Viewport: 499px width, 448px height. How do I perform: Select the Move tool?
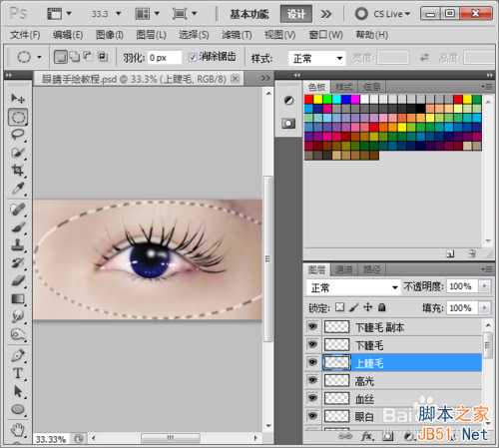point(18,99)
